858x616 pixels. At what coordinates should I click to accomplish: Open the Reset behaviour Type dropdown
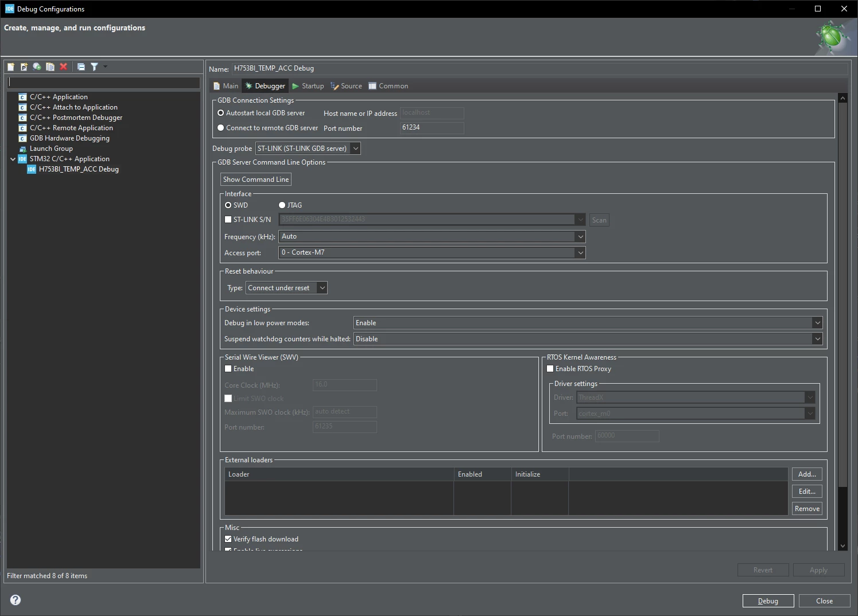[x=286, y=288]
